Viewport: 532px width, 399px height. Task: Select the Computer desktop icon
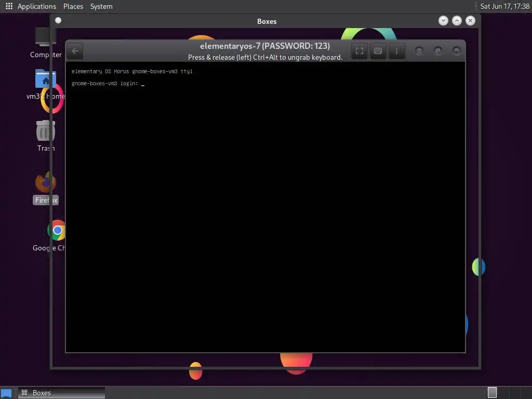pyautogui.click(x=46, y=43)
